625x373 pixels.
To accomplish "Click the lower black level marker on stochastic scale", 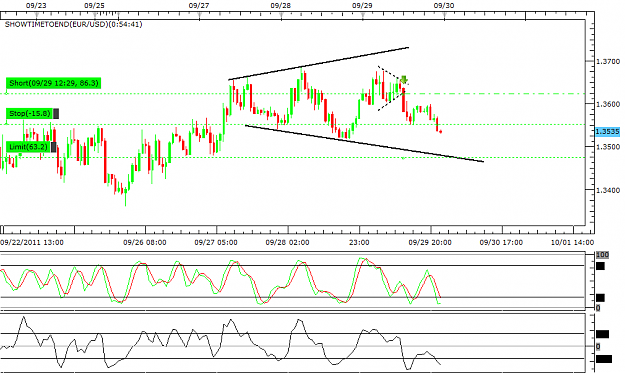I will pyautogui.click(x=600, y=298).
